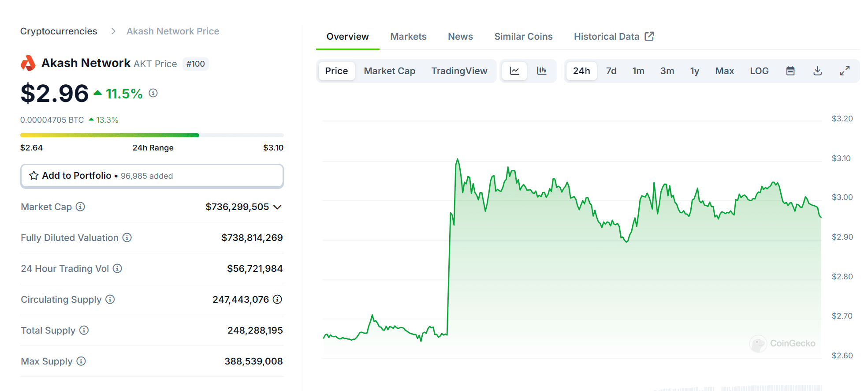Toggle LOG scale on chart
Image resolution: width=868 pixels, height=391 pixels.
coord(759,71)
